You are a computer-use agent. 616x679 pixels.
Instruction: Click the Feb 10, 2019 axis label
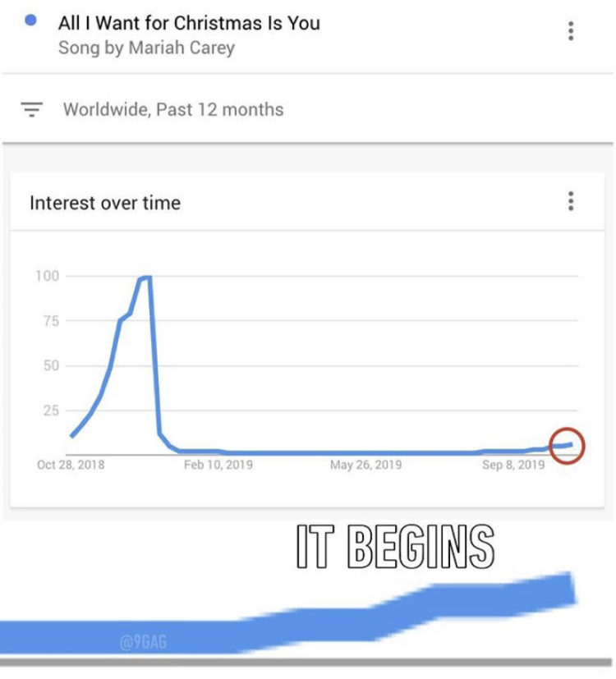pos(218,466)
